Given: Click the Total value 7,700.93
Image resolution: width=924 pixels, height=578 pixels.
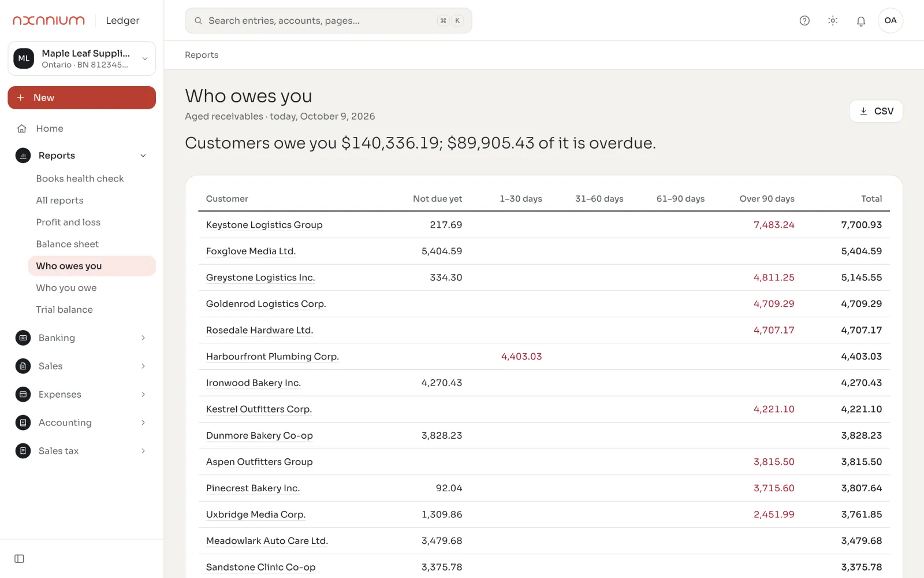Looking at the screenshot, I should pos(861,225).
